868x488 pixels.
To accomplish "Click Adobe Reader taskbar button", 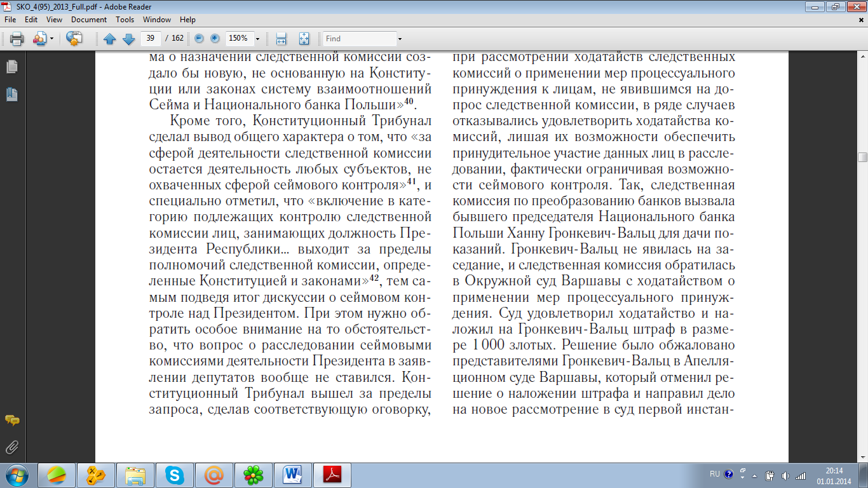I will 333,475.
